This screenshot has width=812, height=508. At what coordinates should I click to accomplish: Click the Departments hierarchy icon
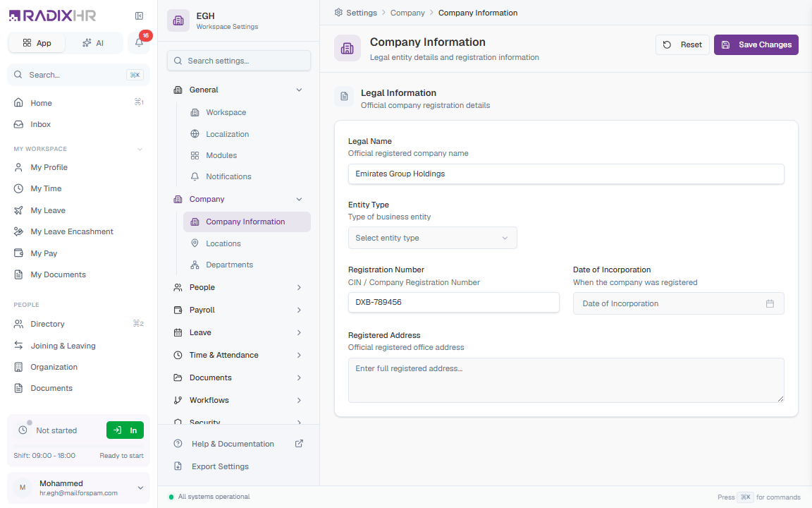coord(195,265)
